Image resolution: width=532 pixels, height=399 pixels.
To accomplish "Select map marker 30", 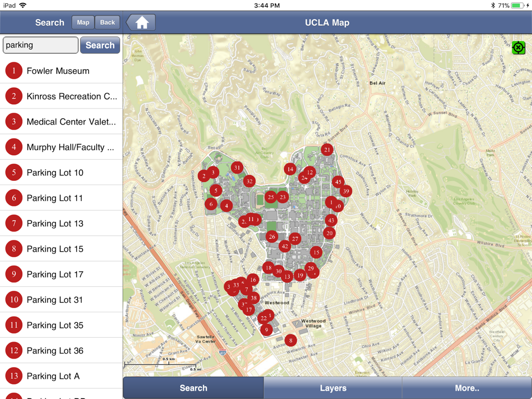I will [x=279, y=271].
